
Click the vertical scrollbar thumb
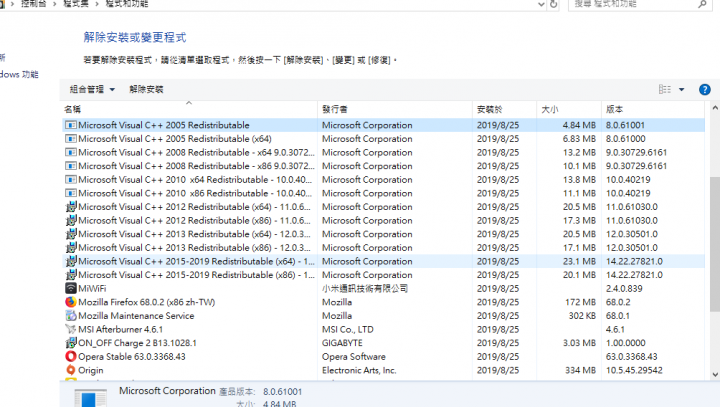715,244
